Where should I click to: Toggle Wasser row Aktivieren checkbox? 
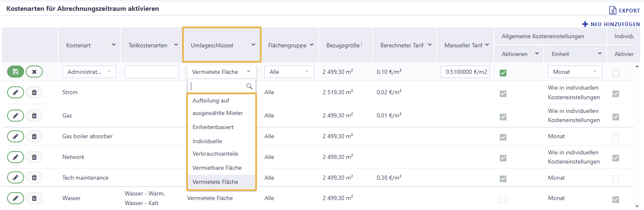(503, 200)
